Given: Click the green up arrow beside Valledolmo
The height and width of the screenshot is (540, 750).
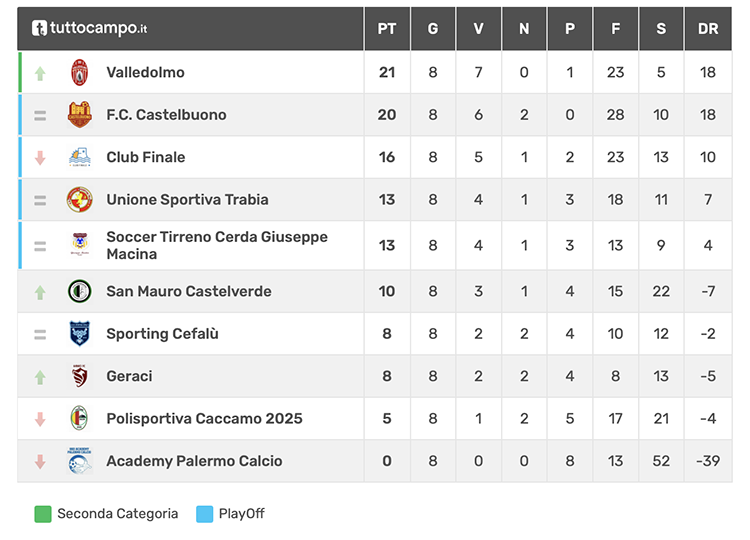Looking at the screenshot, I should point(40,73).
